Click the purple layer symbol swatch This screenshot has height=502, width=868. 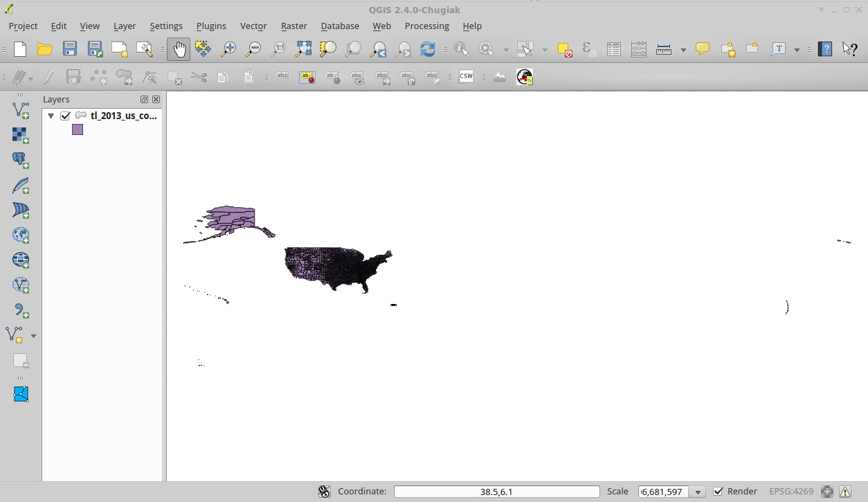tap(78, 129)
